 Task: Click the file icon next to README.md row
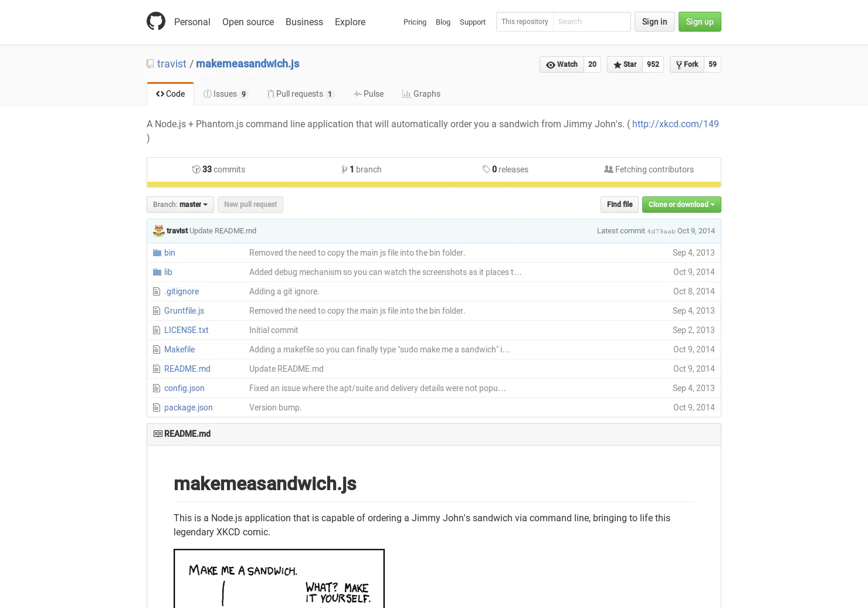click(157, 369)
